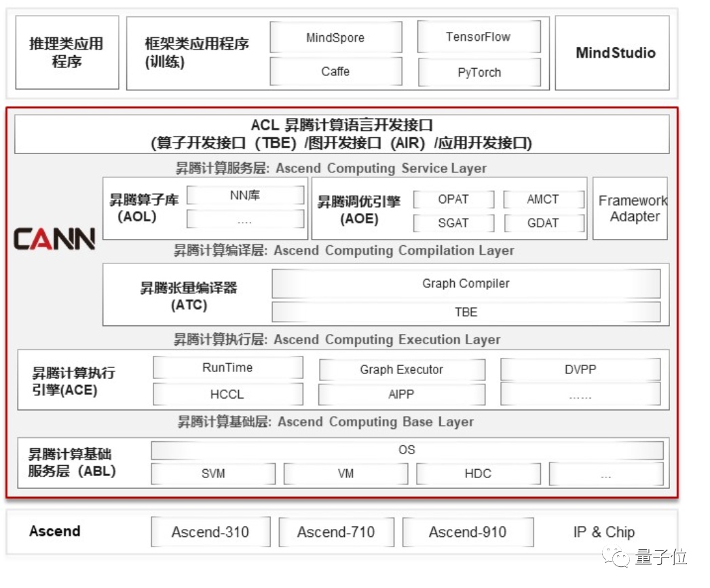Select the Caffe framework box
The height and width of the screenshot is (588, 710).
click(x=335, y=71)
